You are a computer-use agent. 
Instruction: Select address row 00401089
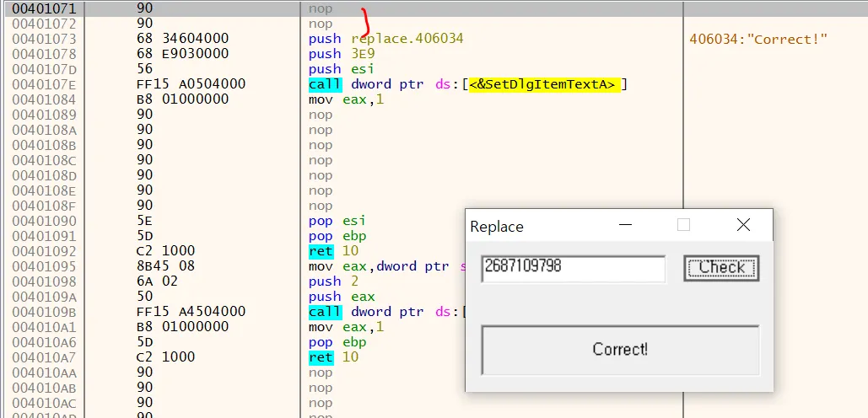tap(44, 115)
